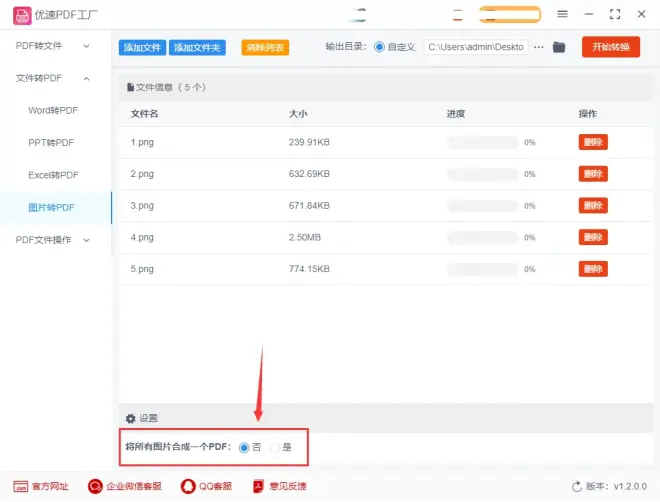Click the 开始转换 start button

610,47
